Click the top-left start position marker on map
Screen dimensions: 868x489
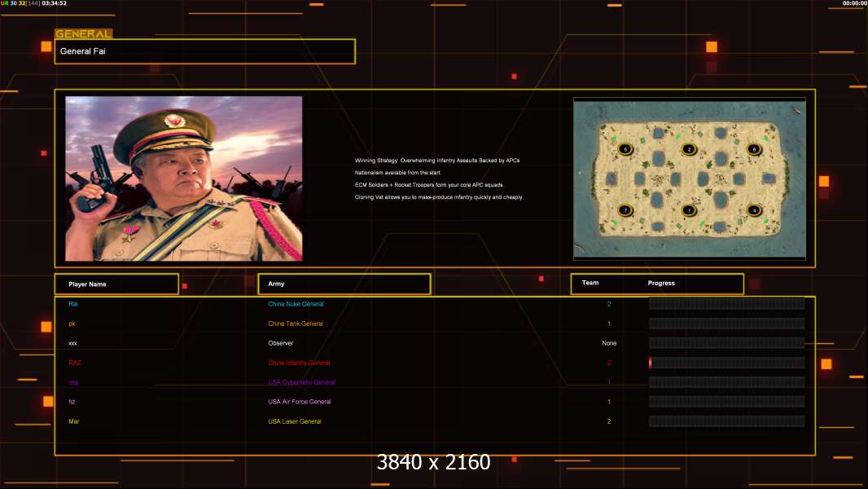(625, 149)
